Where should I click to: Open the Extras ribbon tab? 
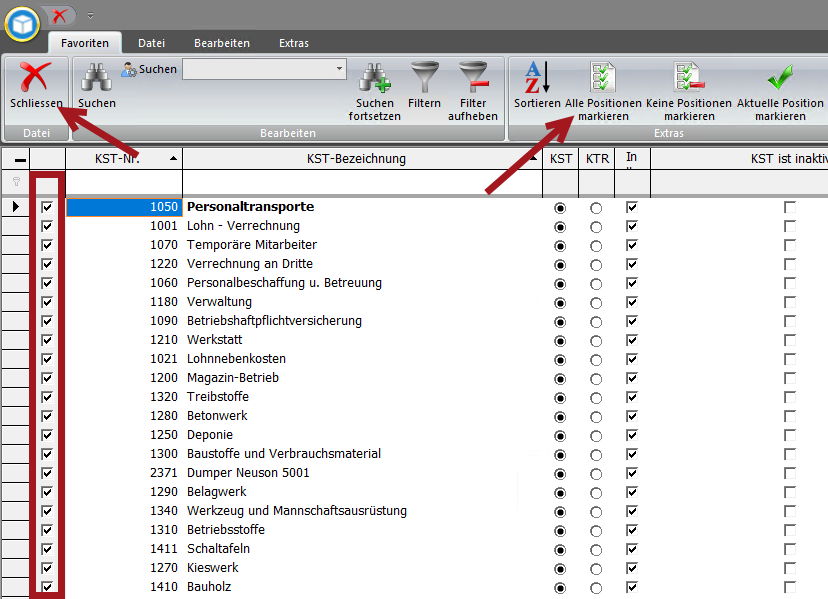(294, 43)
